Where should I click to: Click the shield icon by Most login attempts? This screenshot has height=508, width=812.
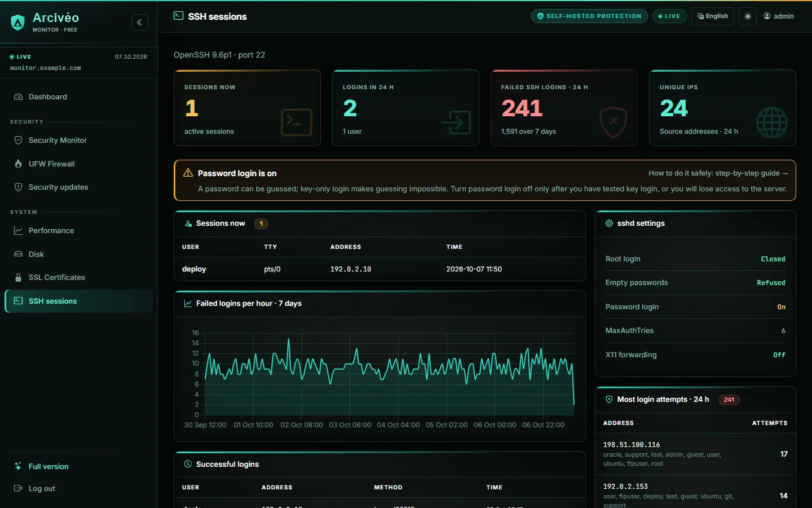click(x=609, y=400)
